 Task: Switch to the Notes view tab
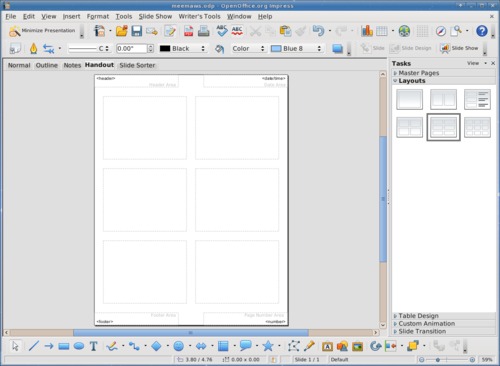click(x=72, y=65)
